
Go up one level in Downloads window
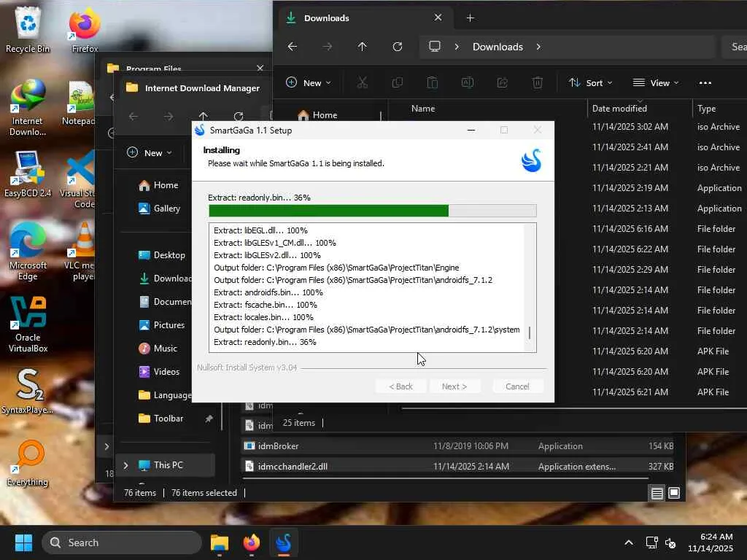pyautogui.click(x=363, y=47)
